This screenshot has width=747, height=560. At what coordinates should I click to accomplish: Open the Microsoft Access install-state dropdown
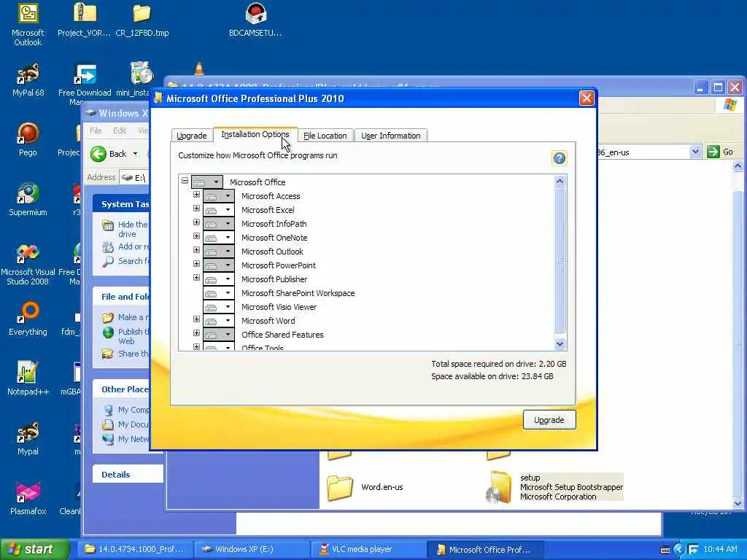219,196
